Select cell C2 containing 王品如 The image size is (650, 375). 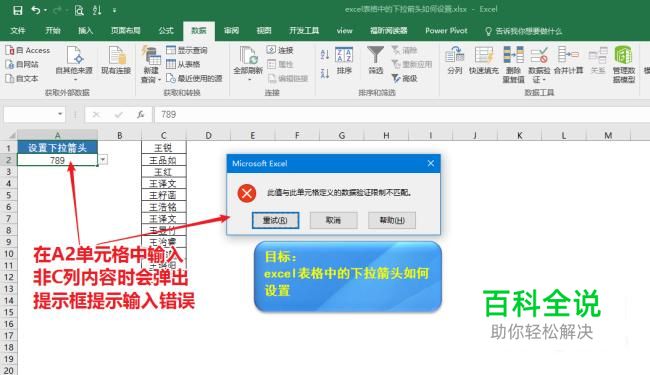click(x=163, y=160)
